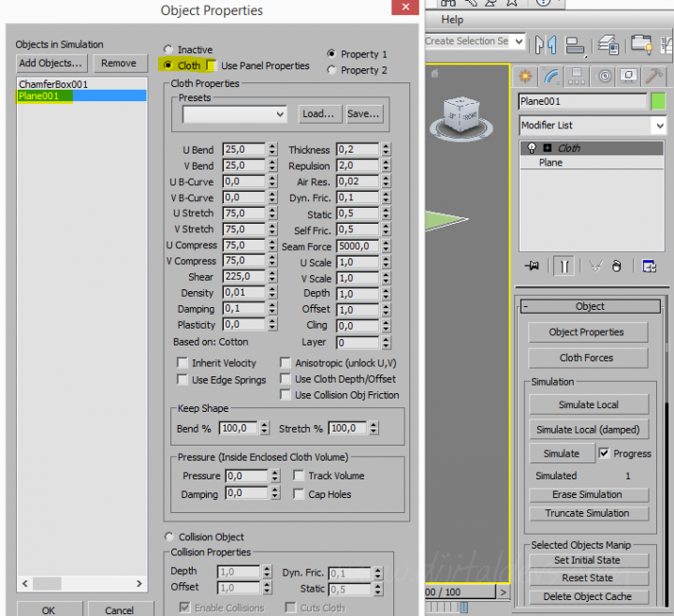Open the Motion panel tab
The height and width of the screenshot is (616, 674).
[604, 76]
